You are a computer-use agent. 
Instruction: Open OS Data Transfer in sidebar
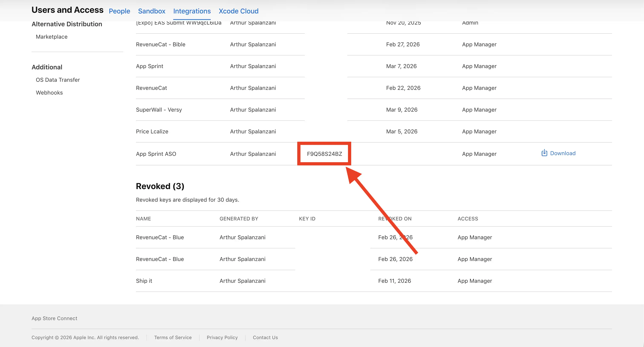58,80
